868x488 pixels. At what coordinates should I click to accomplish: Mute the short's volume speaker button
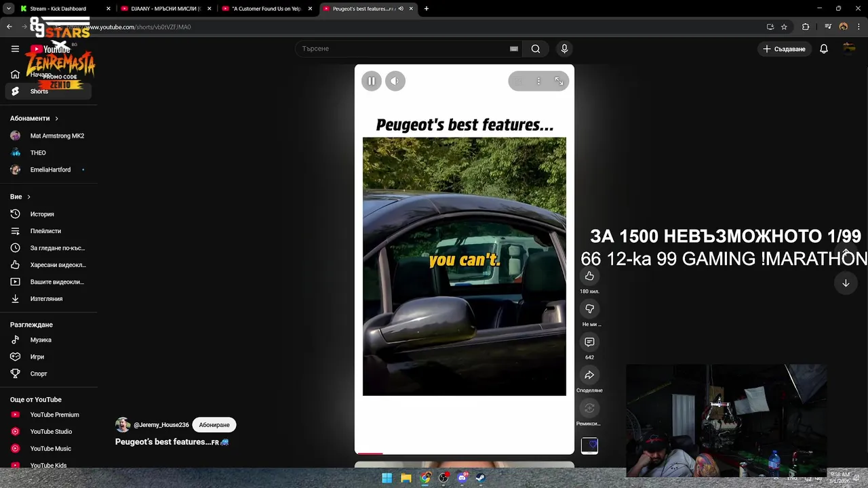(x=395, y=81)
